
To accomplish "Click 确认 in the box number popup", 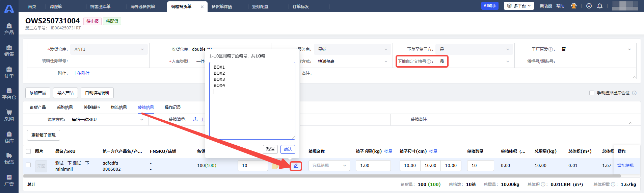I will (x=288, y=149).
